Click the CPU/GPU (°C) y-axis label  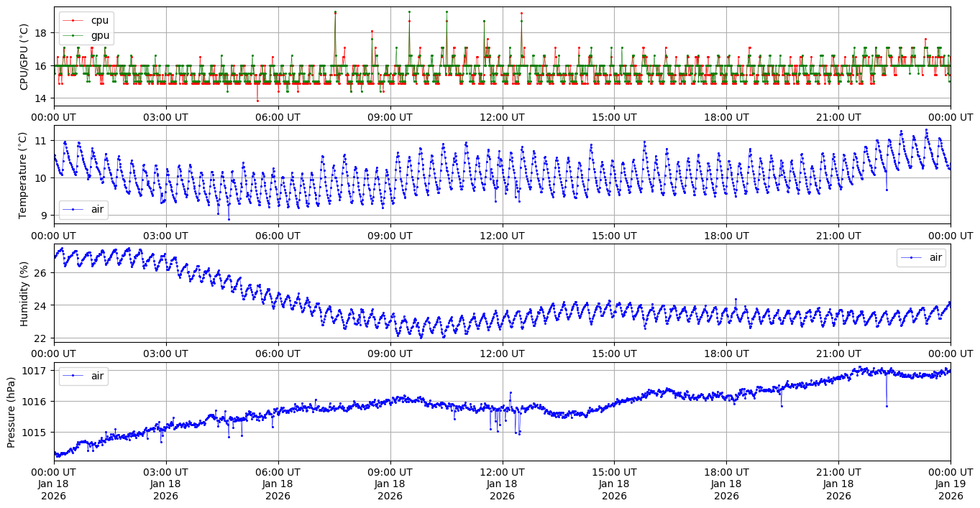click(x=24, y=57)
